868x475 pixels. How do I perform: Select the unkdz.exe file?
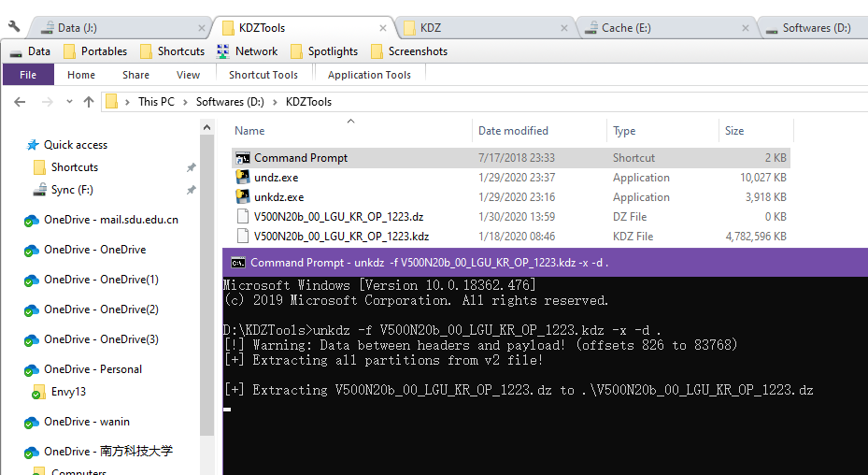(510, 197)
